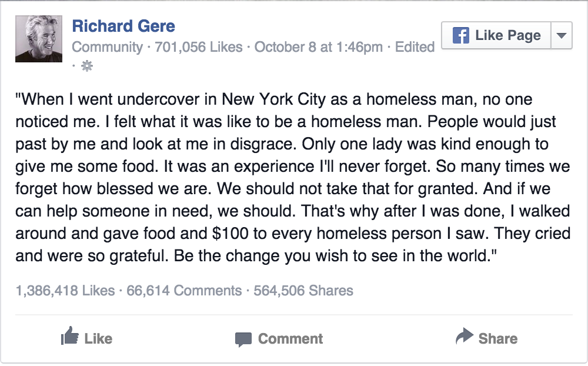
Task: View the 1,386,418 Likes list
Action: point(65,291)
